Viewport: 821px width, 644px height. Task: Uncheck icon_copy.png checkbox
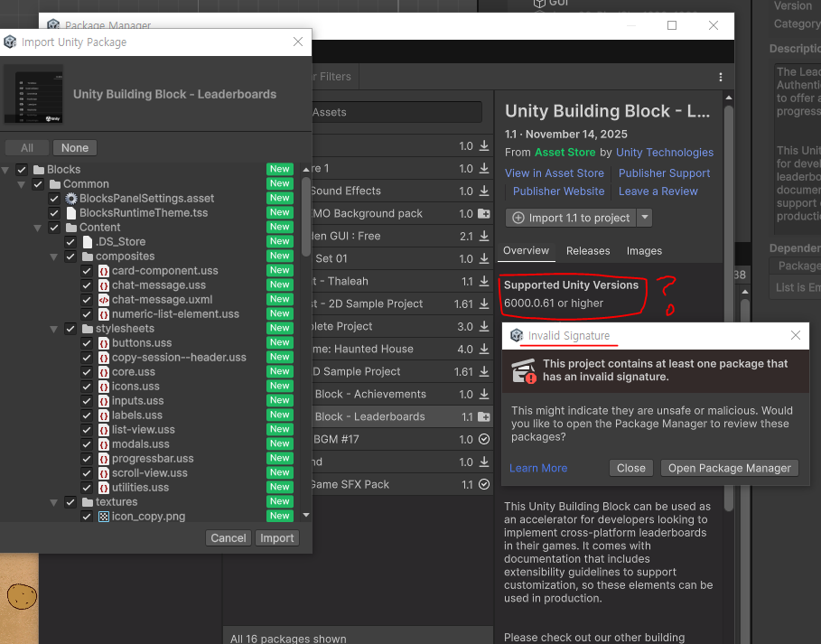[87, 517]
